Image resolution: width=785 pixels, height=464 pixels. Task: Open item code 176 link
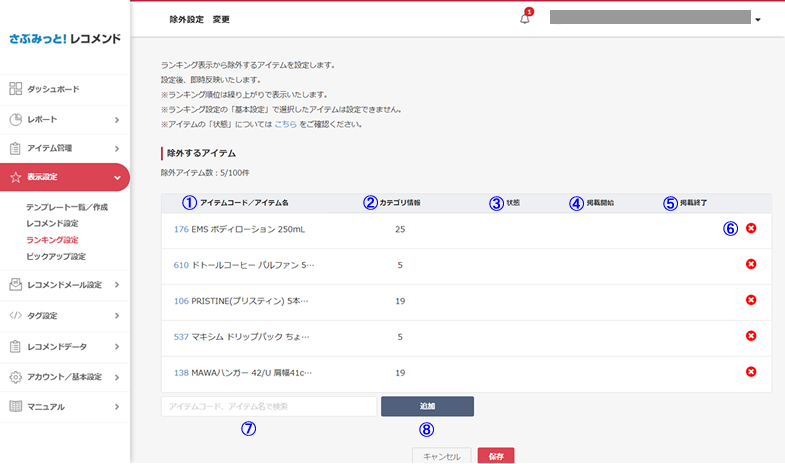tap(181, 229)
